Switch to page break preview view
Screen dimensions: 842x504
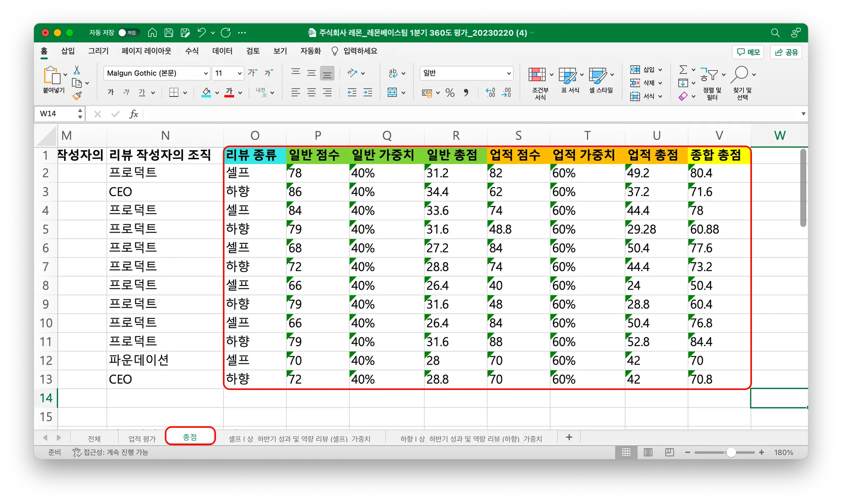click(669, 452)
